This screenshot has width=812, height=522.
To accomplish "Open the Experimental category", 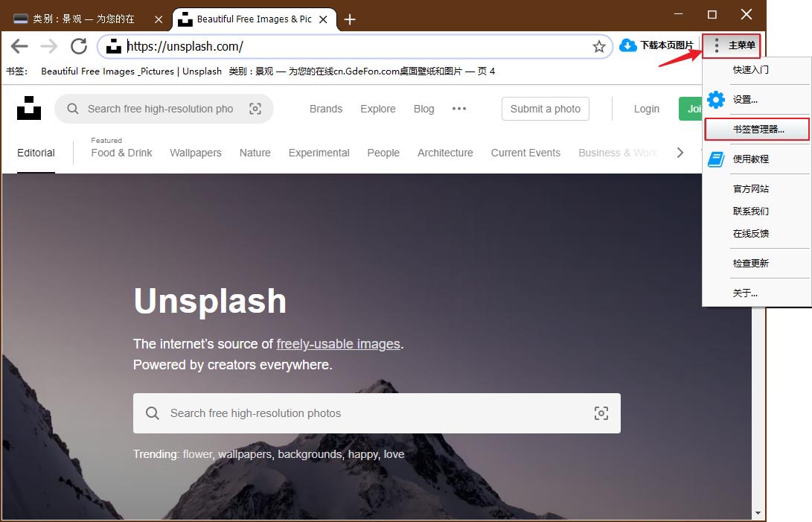I will (319, 153).
